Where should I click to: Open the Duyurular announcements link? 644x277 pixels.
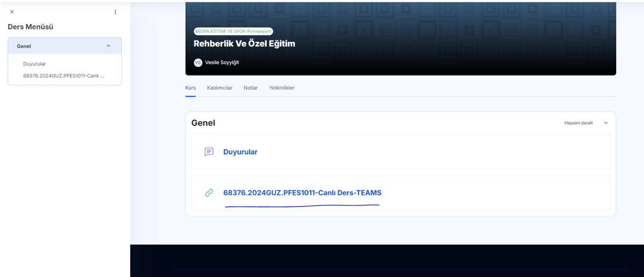(240, 152)
